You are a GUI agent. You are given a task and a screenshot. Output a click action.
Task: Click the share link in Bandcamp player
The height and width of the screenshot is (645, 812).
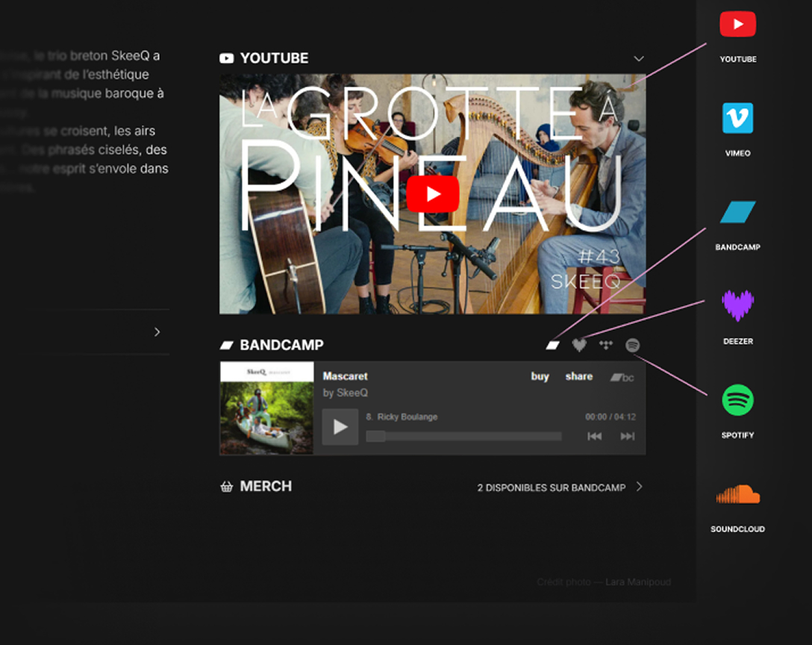(x=578, y=376)
